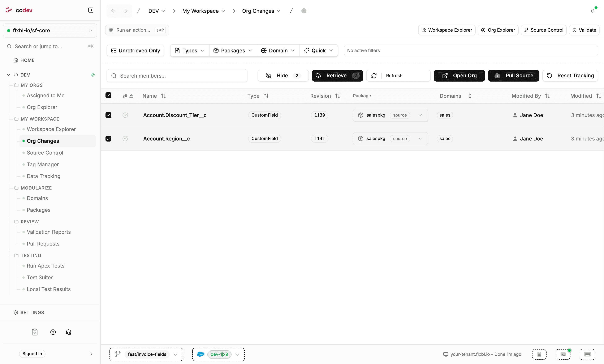Image resolution: width=604 pixels, height=364 pixels.
Task: Open the document log icon in status bar
Action: point(539,354)
